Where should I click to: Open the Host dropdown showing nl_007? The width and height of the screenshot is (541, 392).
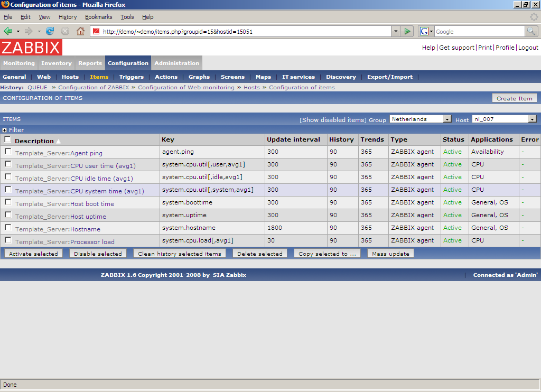point(504,119)
